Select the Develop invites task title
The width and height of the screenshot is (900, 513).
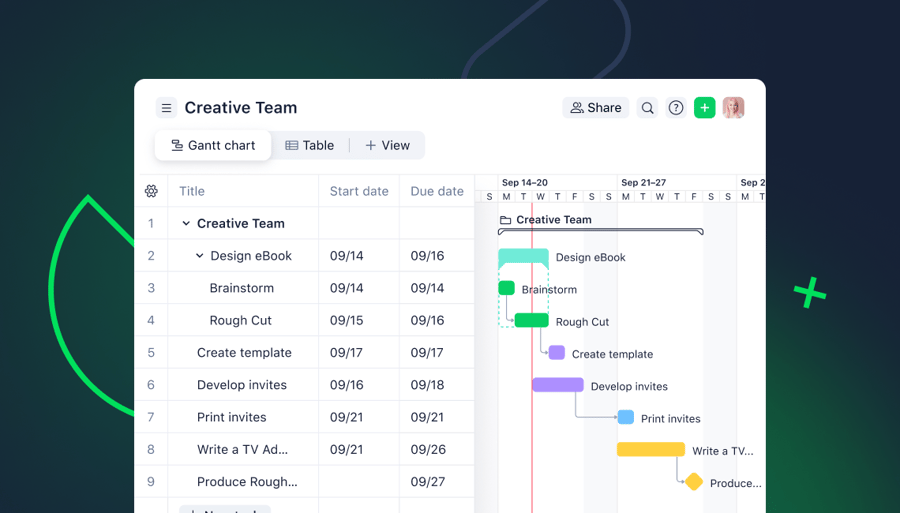(242, 385)
